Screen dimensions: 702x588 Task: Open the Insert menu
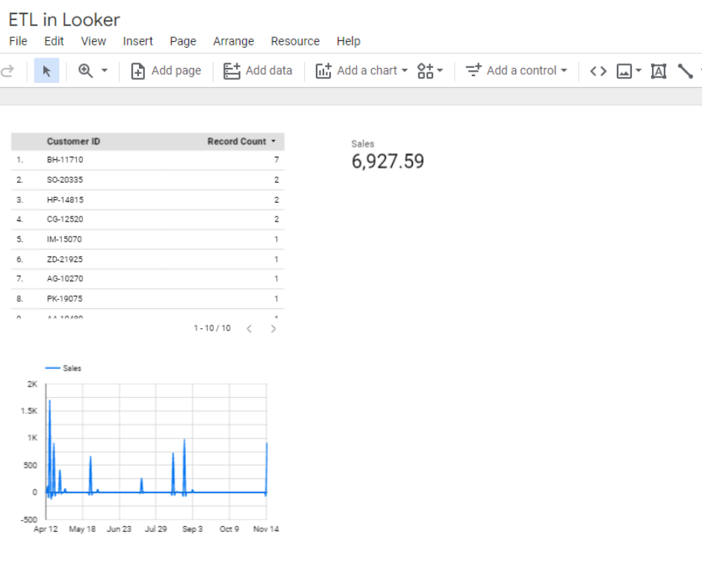coord(138,41)
